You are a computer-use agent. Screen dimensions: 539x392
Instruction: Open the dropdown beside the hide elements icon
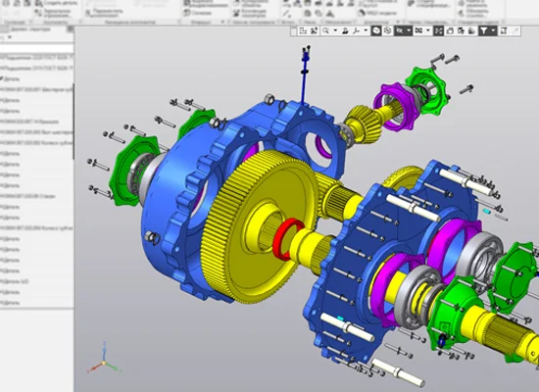coord(409,31)
